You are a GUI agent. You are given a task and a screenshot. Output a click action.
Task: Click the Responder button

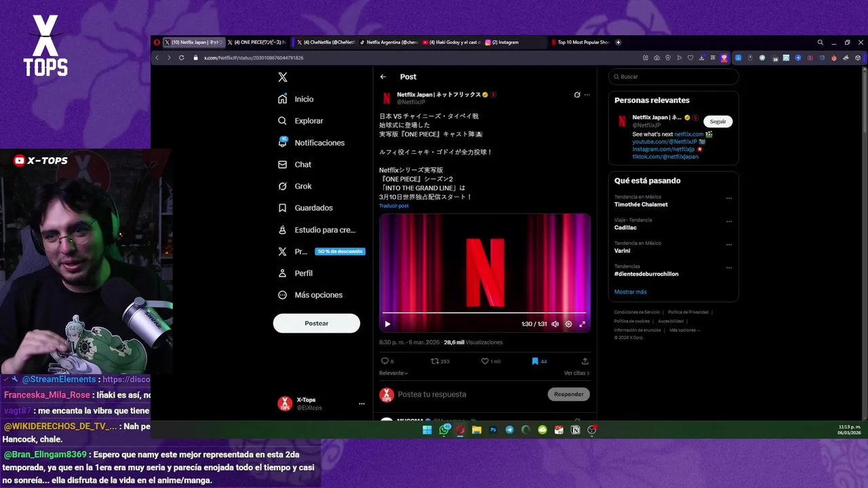click(x=568, y=394)
